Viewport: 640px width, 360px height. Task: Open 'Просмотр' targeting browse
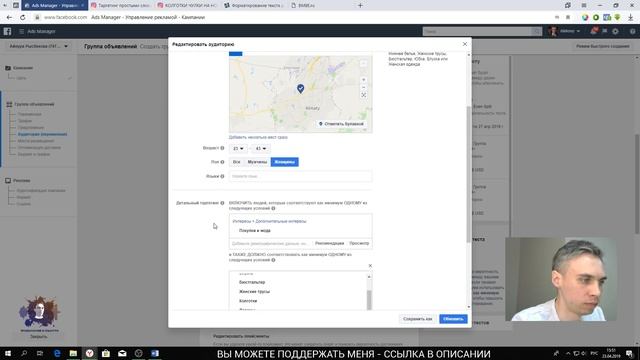pyautogui.click(x=359, y=243)
